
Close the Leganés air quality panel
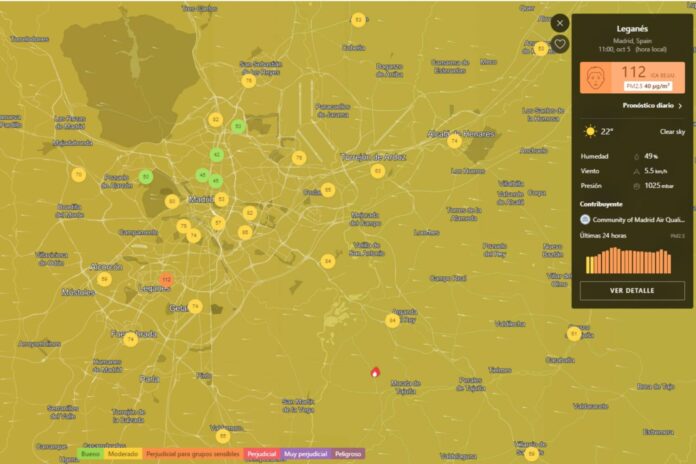[x=560, y=22]
